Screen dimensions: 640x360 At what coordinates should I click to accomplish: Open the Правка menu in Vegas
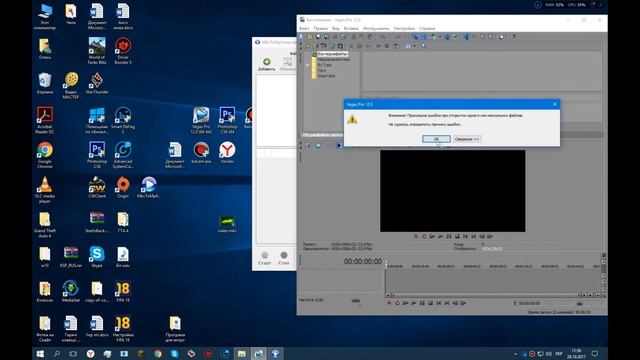pyautogui.click(x=320, y=28)
